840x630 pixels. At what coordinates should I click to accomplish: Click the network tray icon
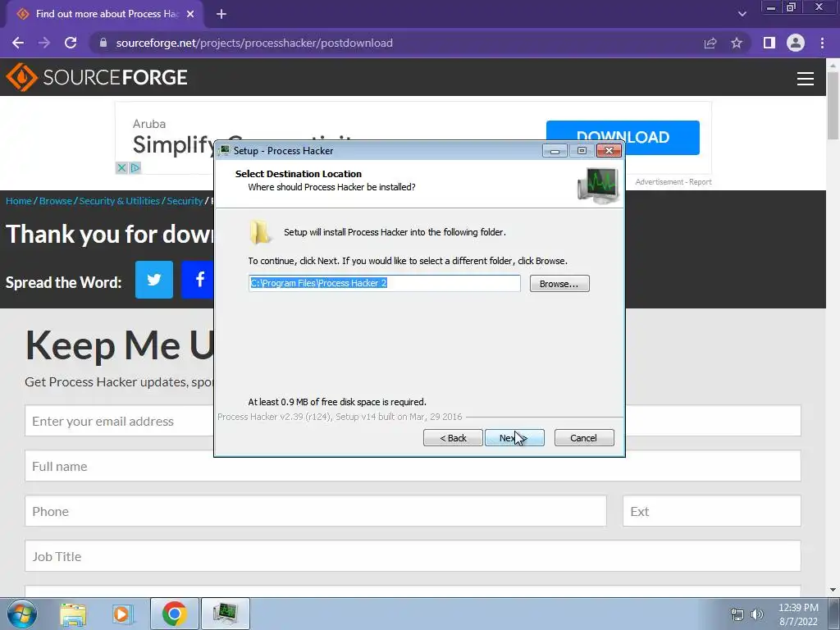point(737,614)
